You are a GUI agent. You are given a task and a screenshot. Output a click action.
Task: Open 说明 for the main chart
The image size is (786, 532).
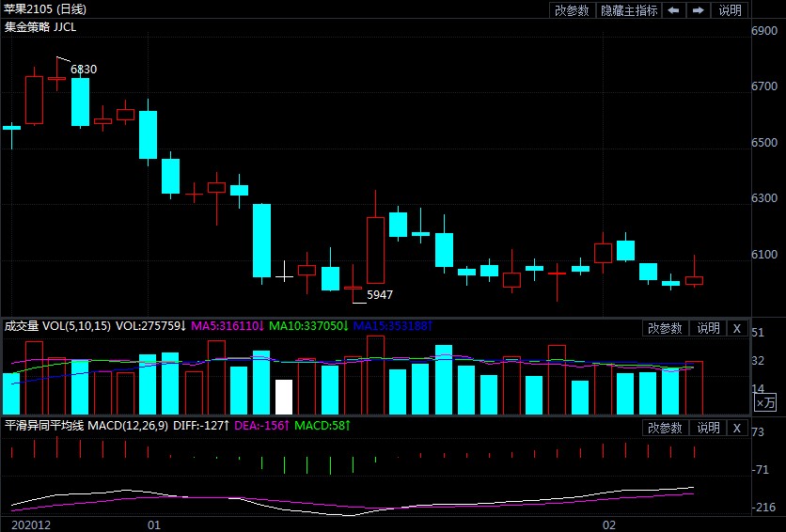(x=731, y=10)
